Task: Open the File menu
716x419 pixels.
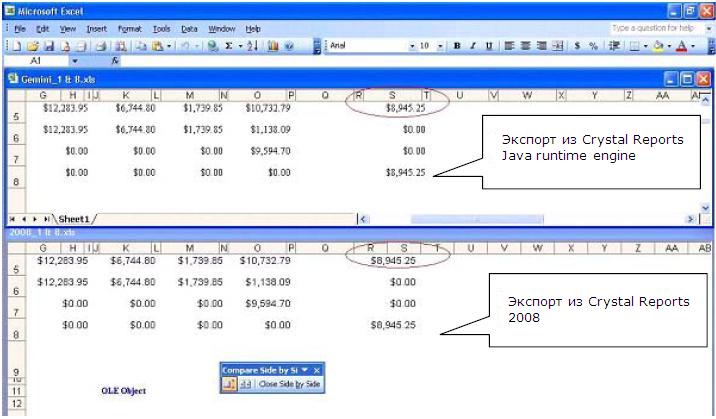Action: (20, 29)
